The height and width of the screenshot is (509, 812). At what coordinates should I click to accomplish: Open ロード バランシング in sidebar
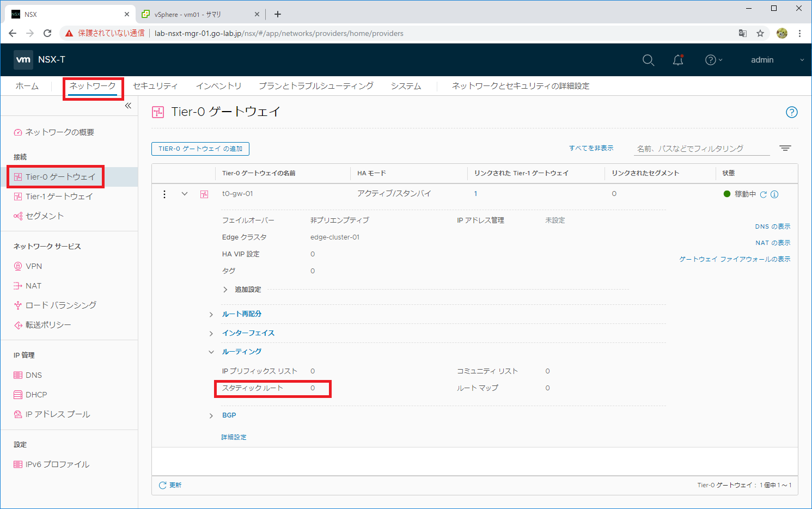point(60,305)
